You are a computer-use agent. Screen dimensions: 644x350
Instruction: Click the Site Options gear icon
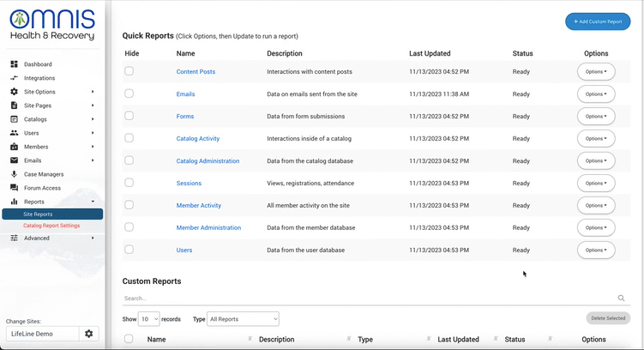click(14, 92)
